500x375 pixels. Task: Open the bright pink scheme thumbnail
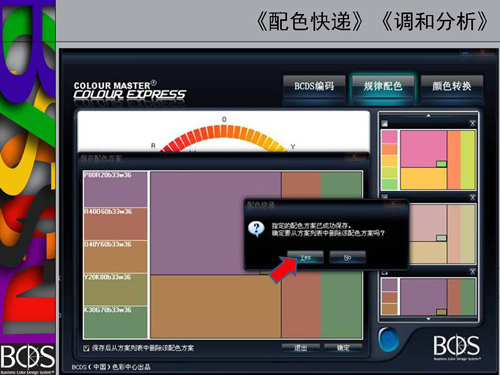pos(428,160)
